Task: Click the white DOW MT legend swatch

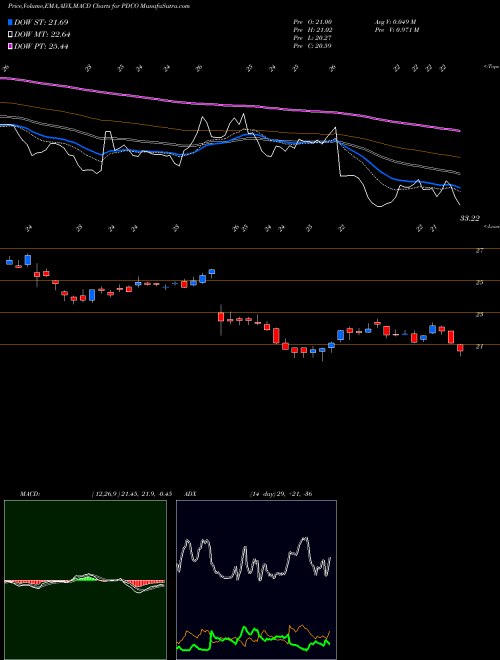Action: (11, 35)
